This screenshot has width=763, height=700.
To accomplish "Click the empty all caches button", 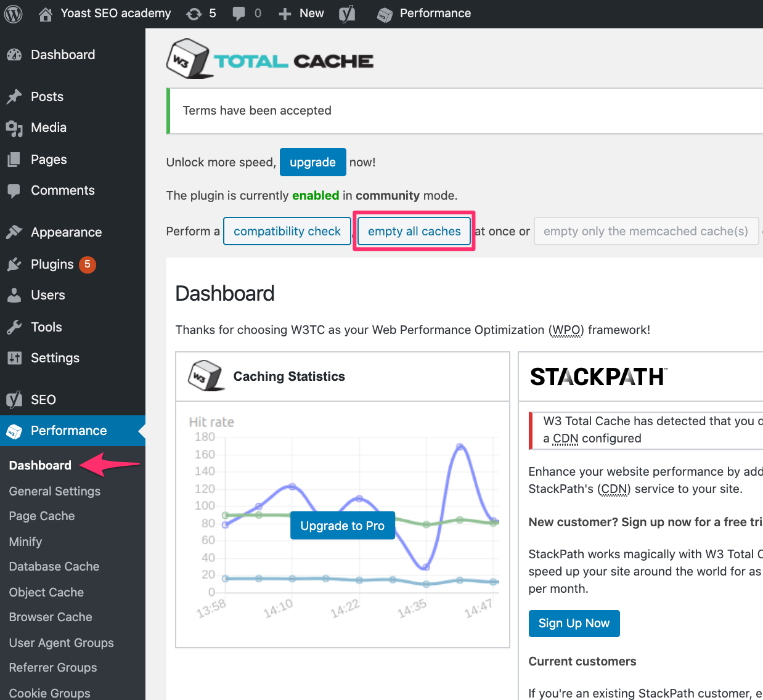I will [x=414, y=231].
